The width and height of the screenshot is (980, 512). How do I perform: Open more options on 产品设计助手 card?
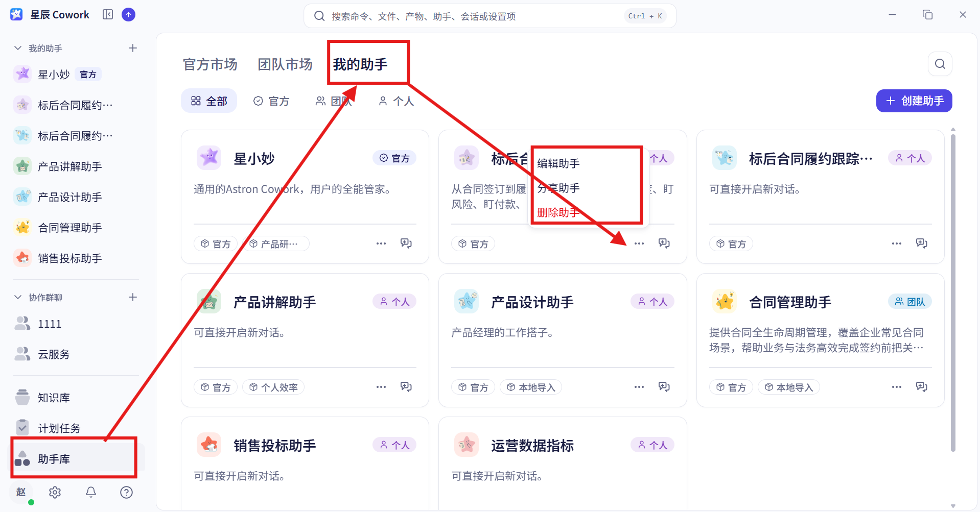639,387
